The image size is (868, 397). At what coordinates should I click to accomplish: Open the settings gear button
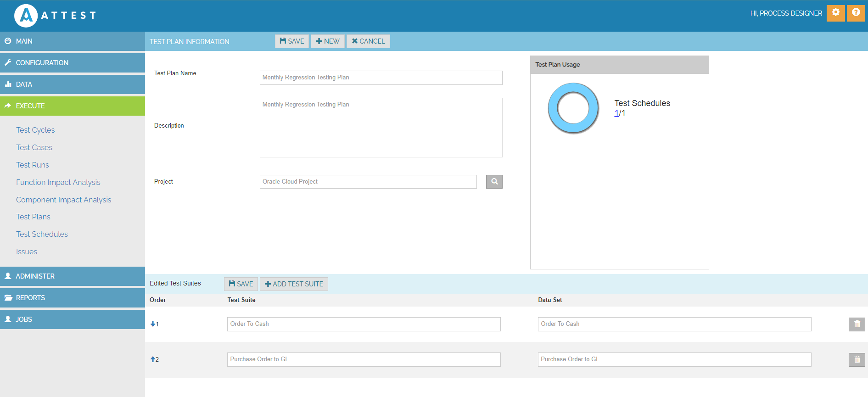pos(835,13)
